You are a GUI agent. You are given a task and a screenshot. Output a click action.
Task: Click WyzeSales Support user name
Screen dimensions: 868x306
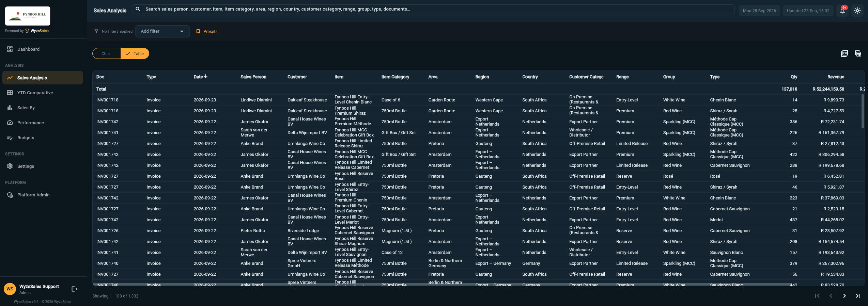pos(39,287)
